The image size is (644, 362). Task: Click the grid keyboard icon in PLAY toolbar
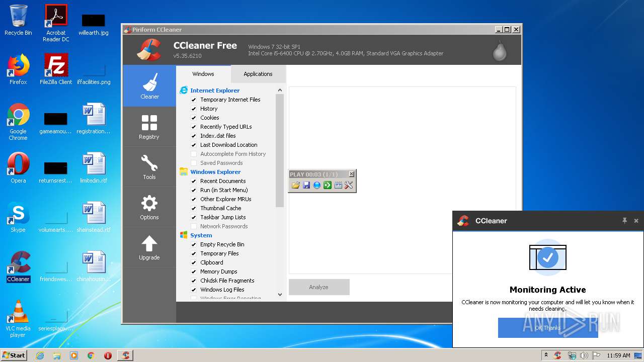coord(338,185)
